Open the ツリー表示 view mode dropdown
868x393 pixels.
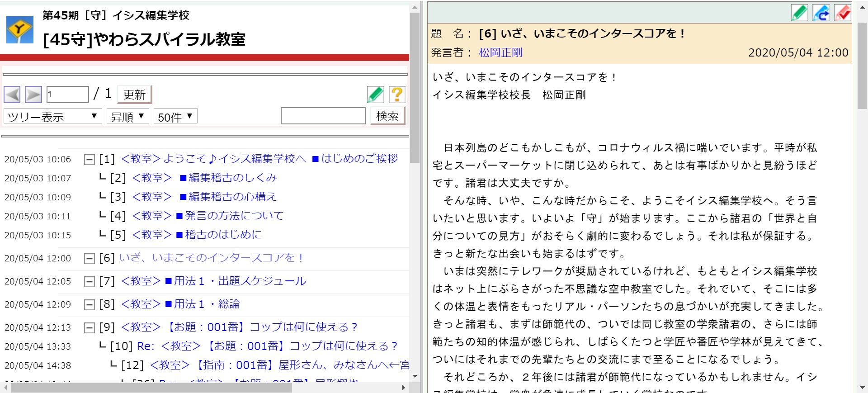click(x=52, y=116)
